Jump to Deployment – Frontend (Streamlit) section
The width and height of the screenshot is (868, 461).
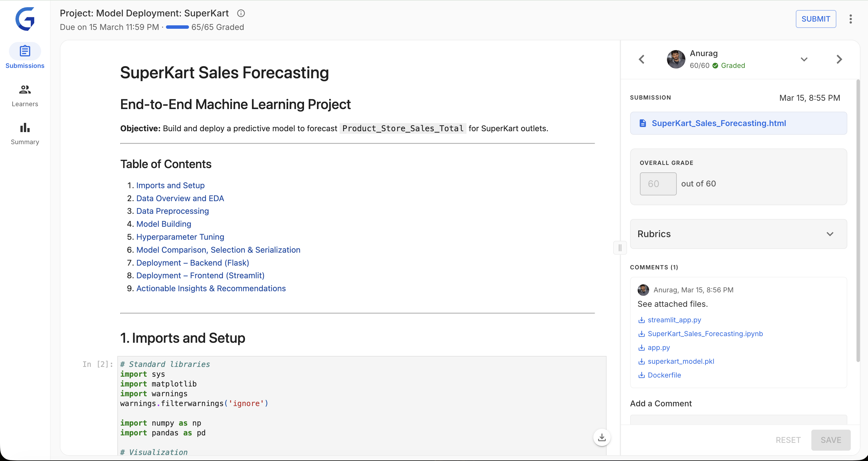(200, 275)
